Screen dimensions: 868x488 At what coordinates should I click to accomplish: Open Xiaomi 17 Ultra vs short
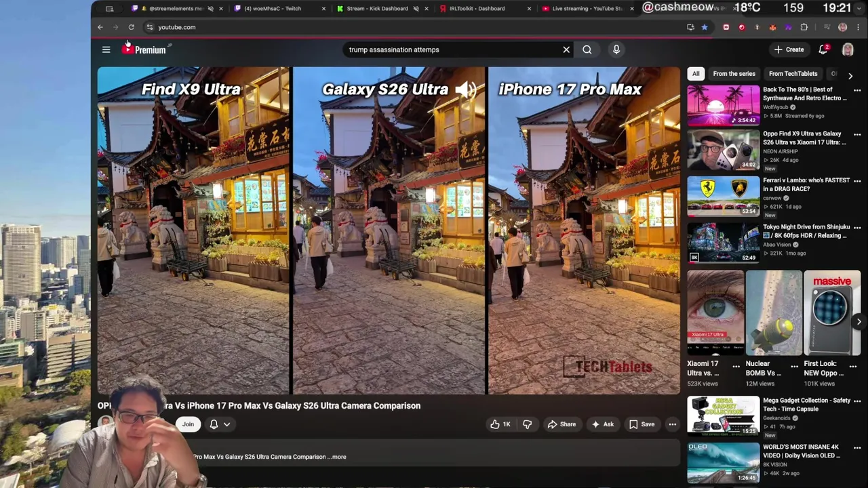point(715,312)
